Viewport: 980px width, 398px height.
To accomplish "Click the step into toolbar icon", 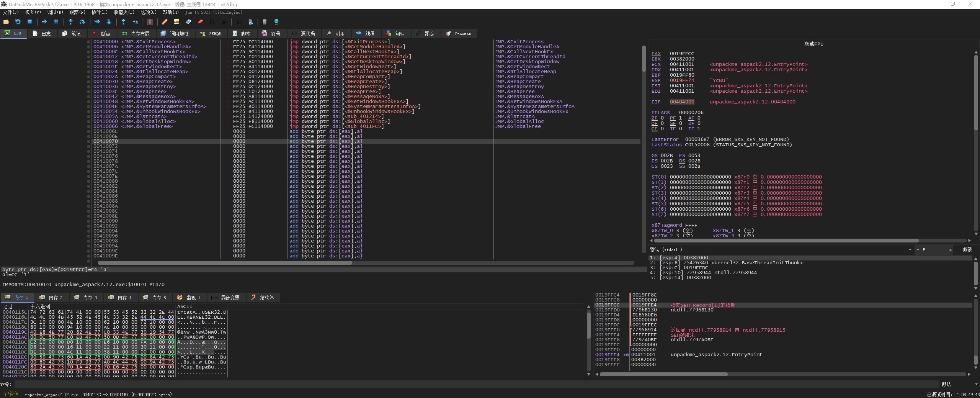I will click(x=70, y=22).
